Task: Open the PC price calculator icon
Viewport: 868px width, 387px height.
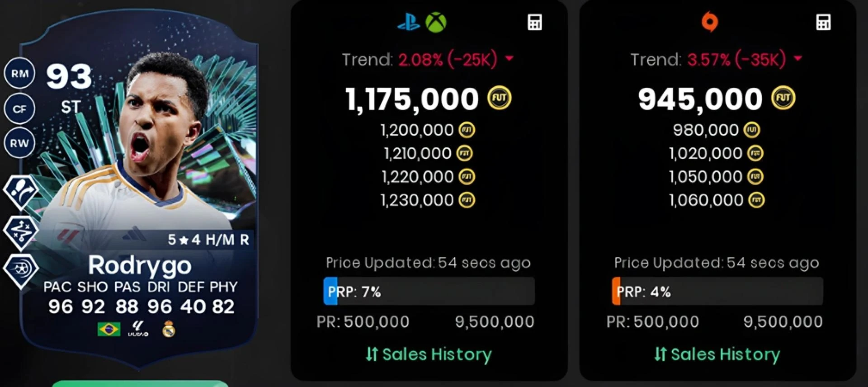Action: [823, 22]
